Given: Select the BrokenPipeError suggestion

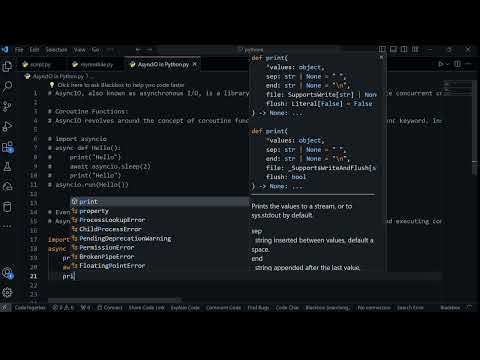Looking at the screenshot, I should point(159,257).
